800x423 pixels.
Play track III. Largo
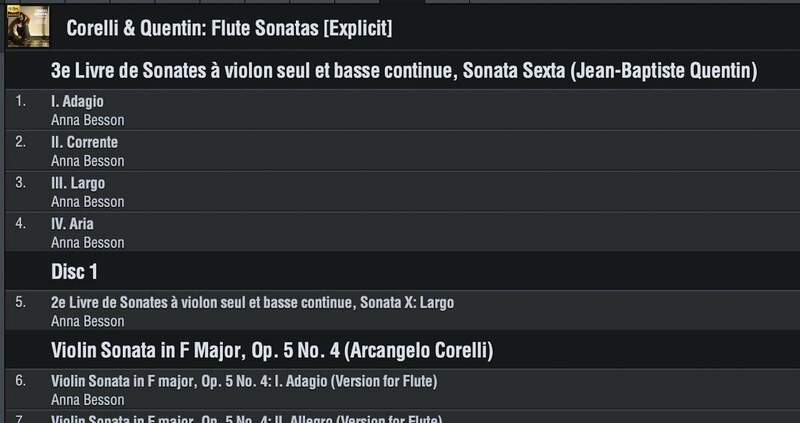pyautogui.click(x=78, y=183)
